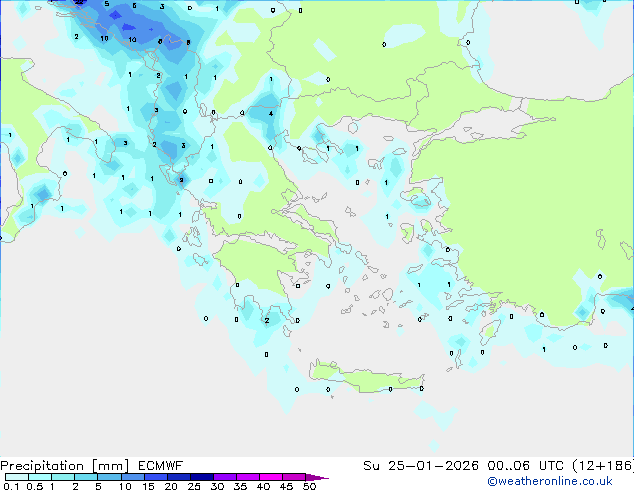Image resolution: width=634 pixels, height=490 pixels.
Task: Pick the 30–35 mm purple legend swatch
Action: pyautogui.click(x=225, y=477)
